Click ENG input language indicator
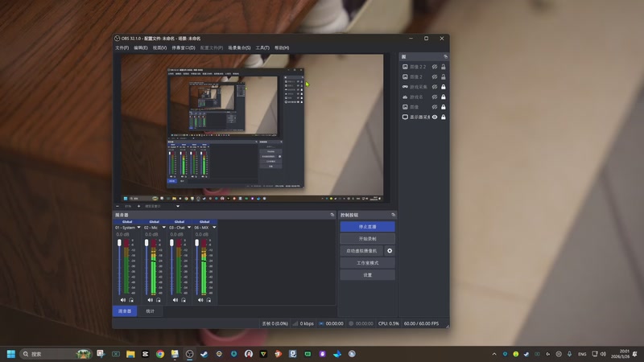The height and width of the screenshot is (362, 644). click(x=582, y=354)
